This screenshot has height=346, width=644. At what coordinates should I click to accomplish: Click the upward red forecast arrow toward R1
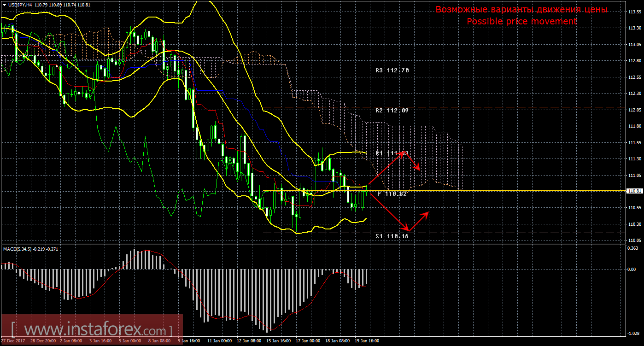point(386,168)
